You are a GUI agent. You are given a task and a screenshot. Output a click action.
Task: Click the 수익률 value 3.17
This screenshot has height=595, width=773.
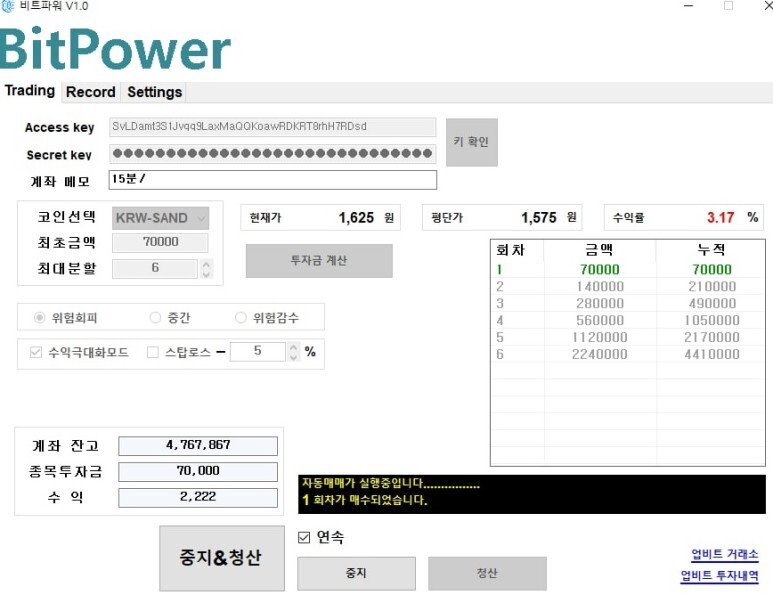720,217
